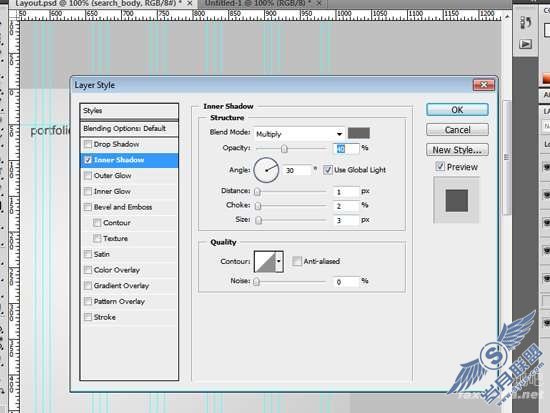Tick the Bevel and Emboss checkbox
The image size is (550, 413).
[x=88, y=207]
